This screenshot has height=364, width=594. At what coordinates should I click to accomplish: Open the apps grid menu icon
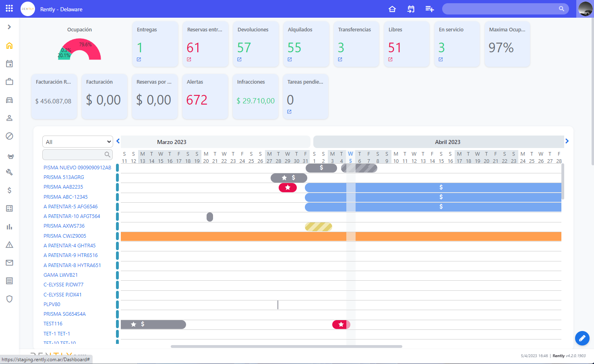point(9,8)
